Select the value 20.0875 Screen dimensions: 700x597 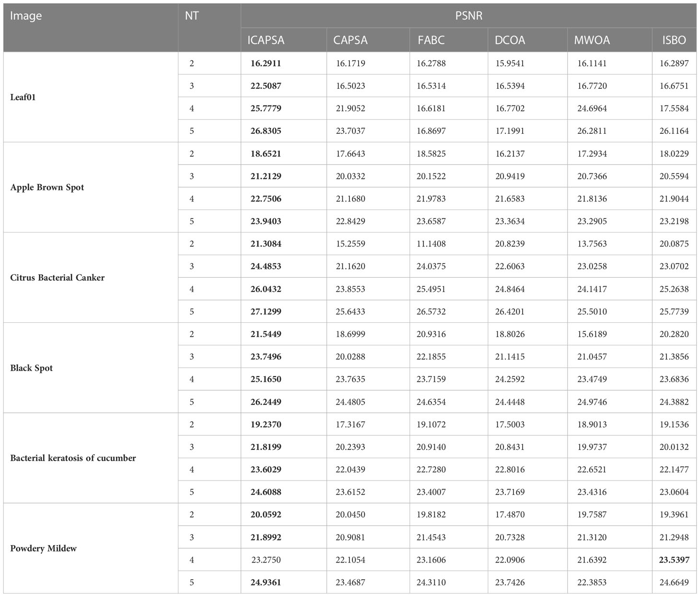674,244
